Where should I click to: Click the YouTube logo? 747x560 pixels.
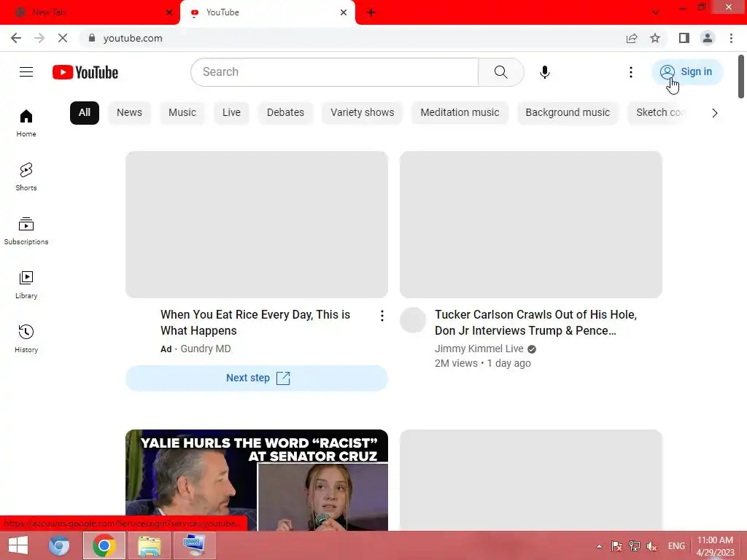[x=85, y=72]
